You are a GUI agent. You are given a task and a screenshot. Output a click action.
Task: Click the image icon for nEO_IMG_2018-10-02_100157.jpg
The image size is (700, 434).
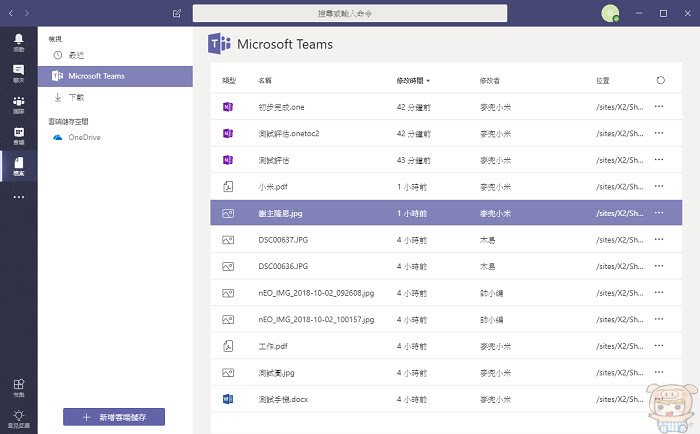(x=228, y=320)
